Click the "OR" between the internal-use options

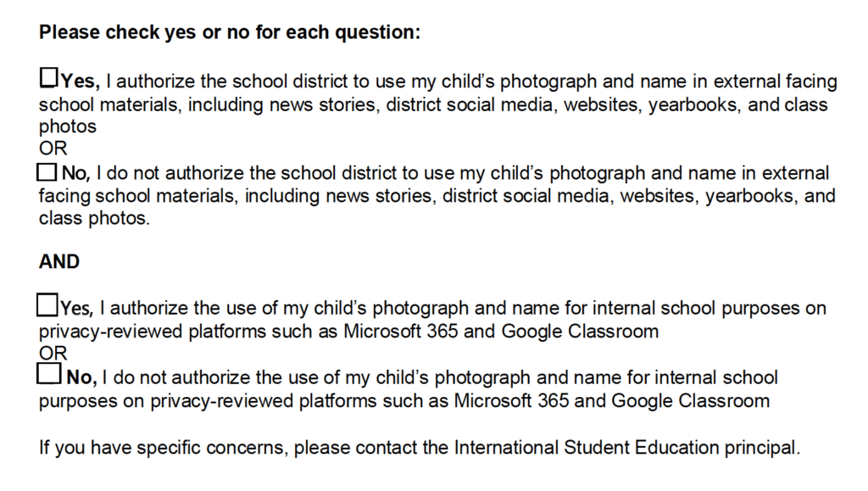coord(52,353)
